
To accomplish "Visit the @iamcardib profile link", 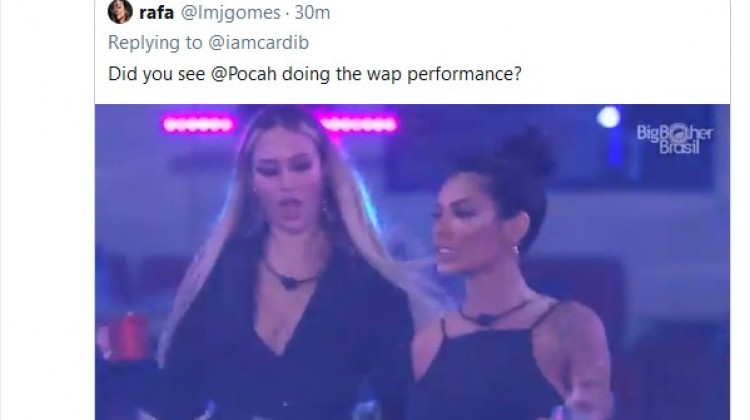I will (259, 43).
